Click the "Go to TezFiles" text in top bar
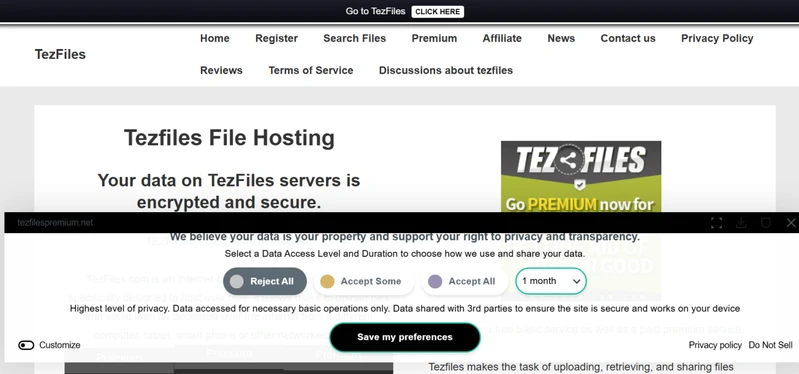This screenshot has width=799, height=374. point(375,11)
